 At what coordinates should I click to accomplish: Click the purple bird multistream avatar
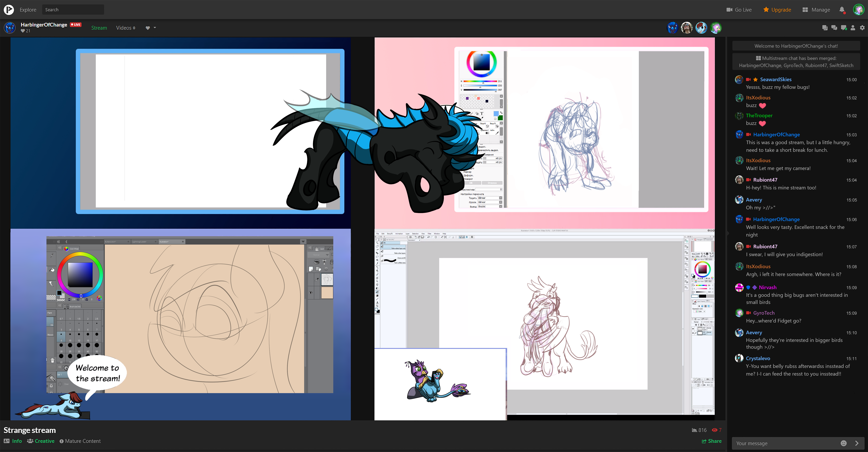pyautogui.click(x=716, y=28)
